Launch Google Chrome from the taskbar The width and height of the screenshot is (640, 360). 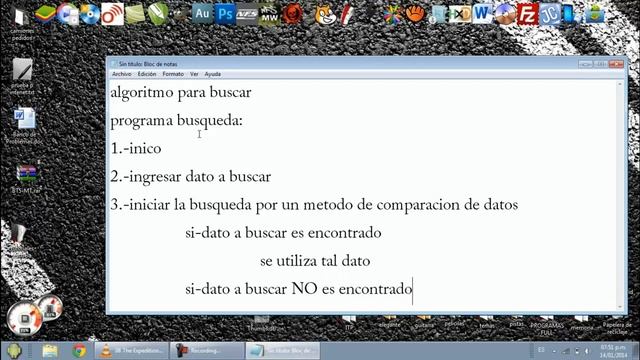coord(79,351)
